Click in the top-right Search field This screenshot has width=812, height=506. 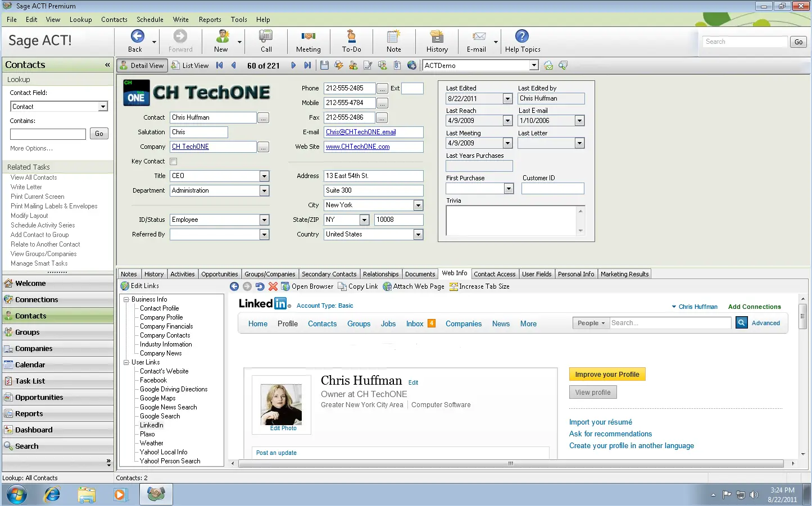745,42
